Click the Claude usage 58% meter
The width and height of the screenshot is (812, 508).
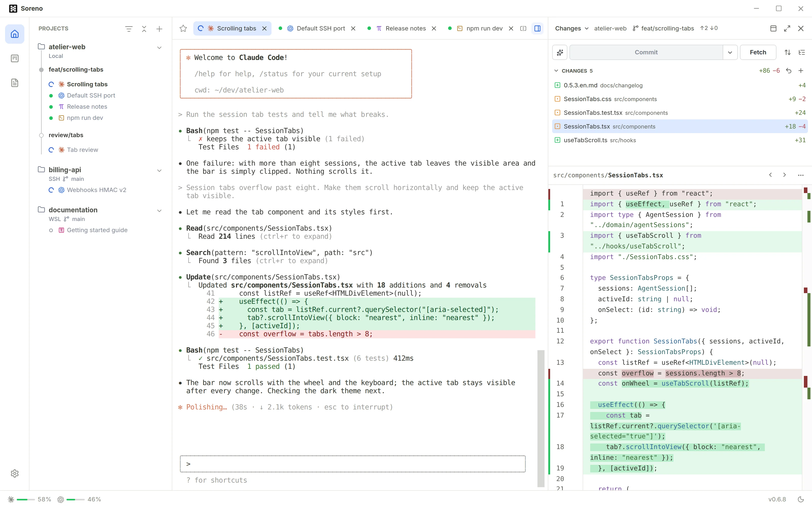click(29, 499)
